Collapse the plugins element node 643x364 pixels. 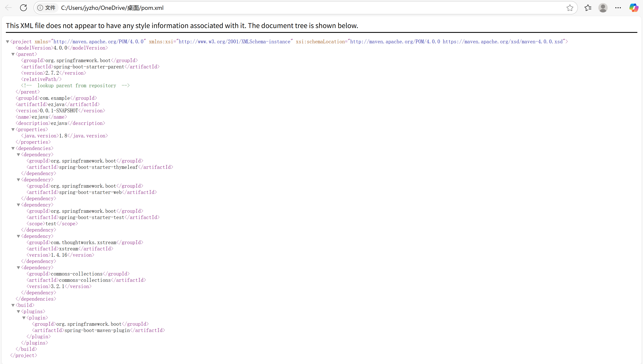(18, 311)
